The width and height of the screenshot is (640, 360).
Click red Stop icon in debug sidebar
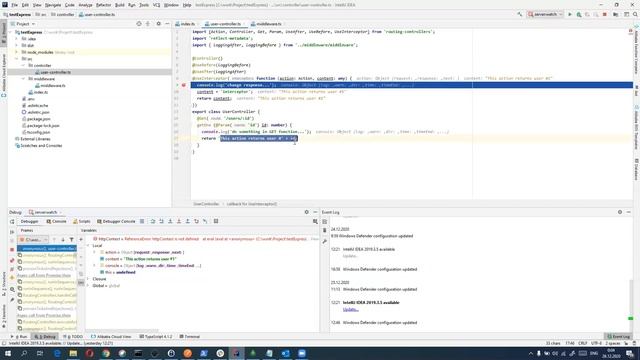point(12,249)
